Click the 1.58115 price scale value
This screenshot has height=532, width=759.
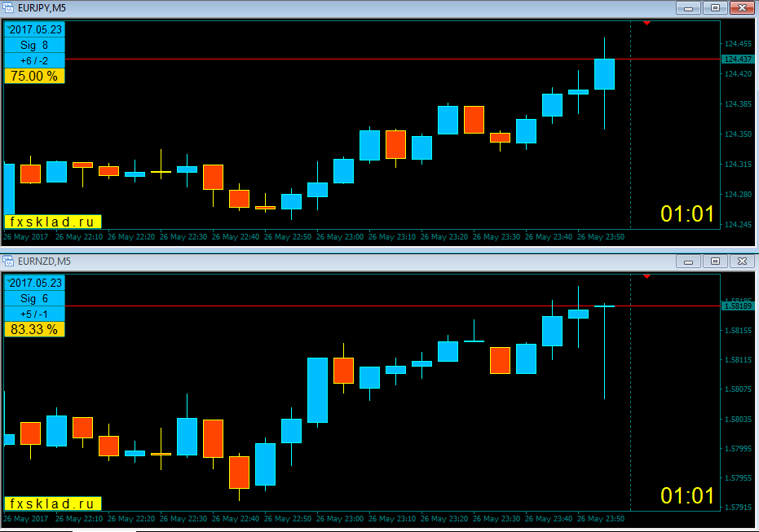click(x=738, y=360)
